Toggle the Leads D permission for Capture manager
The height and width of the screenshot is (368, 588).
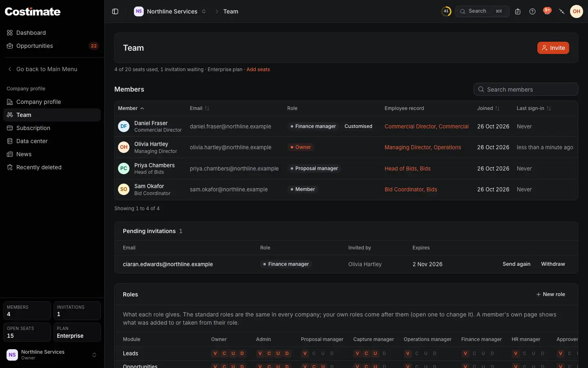pos(384,353)
